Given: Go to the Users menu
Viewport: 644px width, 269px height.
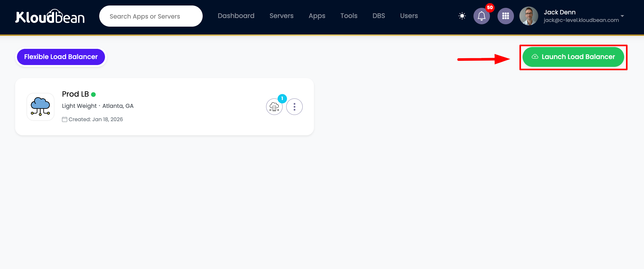Looking at the screenshot, I should (x=409, y=16).
